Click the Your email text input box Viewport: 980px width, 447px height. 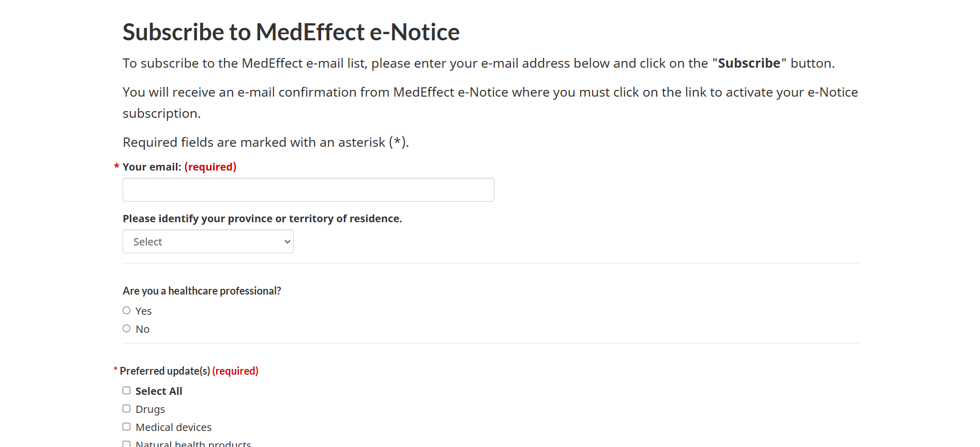308,190
